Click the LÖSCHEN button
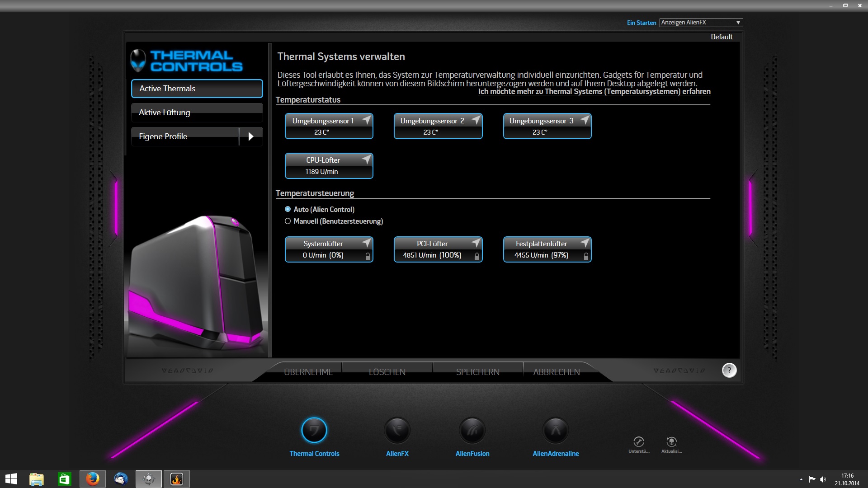The image size is (868, 488). click(387, 372)
